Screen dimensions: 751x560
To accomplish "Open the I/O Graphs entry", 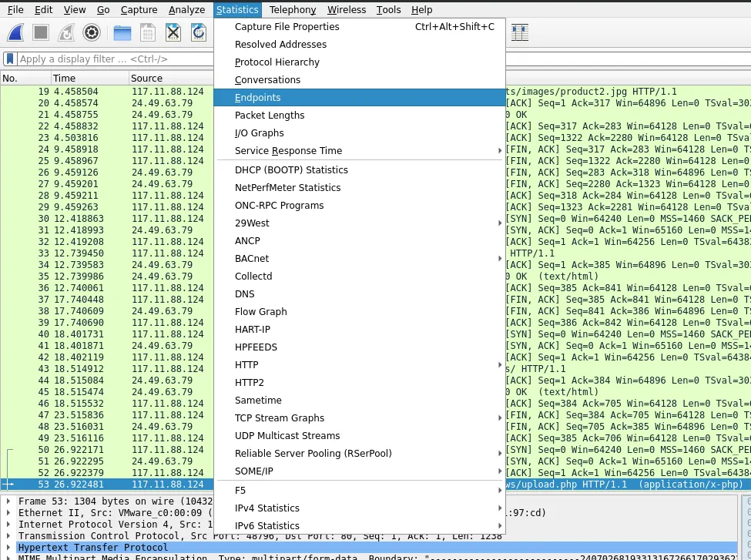I will [360, 133].
